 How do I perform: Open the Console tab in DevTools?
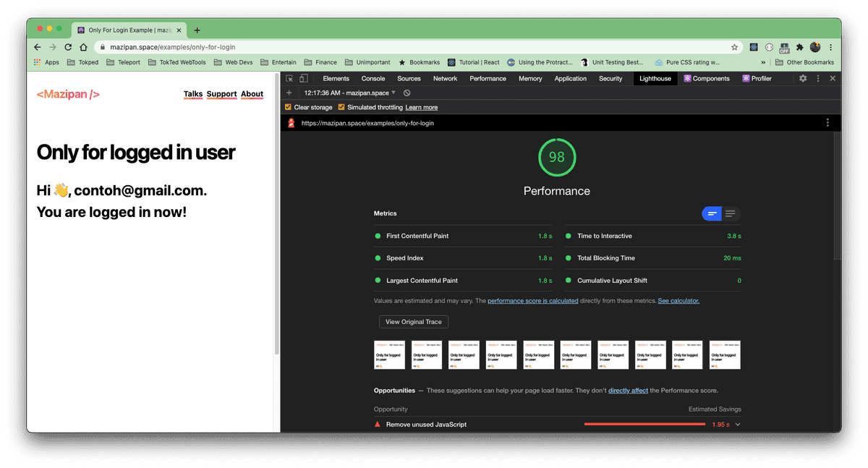(373, 78)
